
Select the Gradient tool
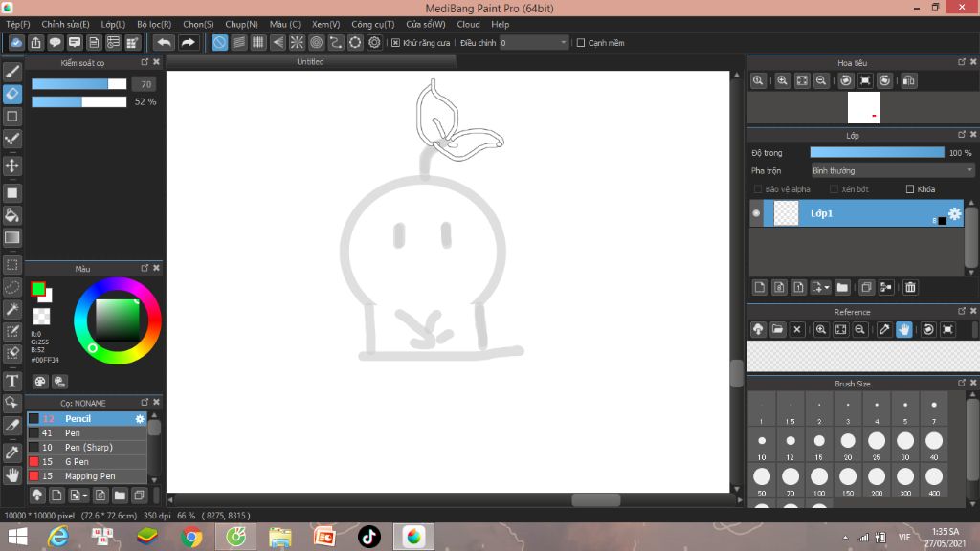11,237
